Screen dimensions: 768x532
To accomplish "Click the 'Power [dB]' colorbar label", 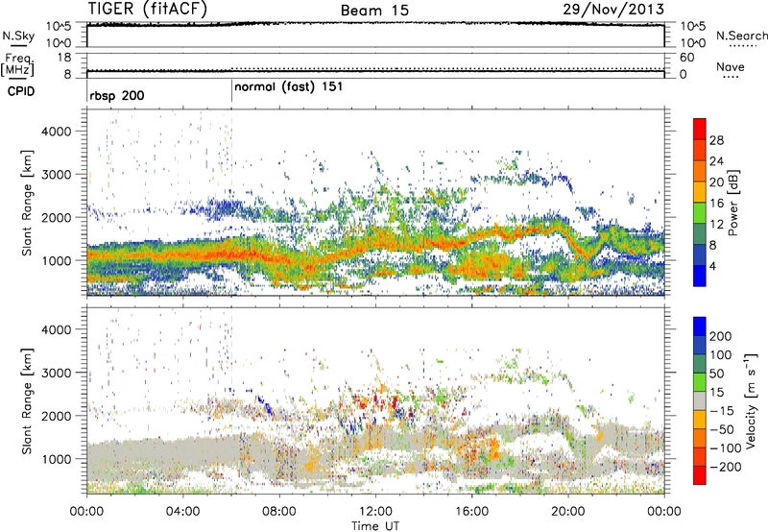I will [x=733, y=203].
